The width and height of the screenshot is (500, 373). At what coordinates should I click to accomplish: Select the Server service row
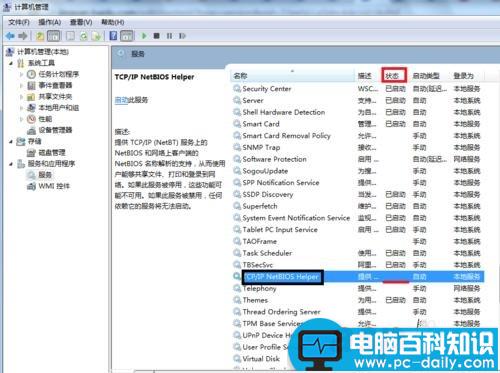[358, 100]
